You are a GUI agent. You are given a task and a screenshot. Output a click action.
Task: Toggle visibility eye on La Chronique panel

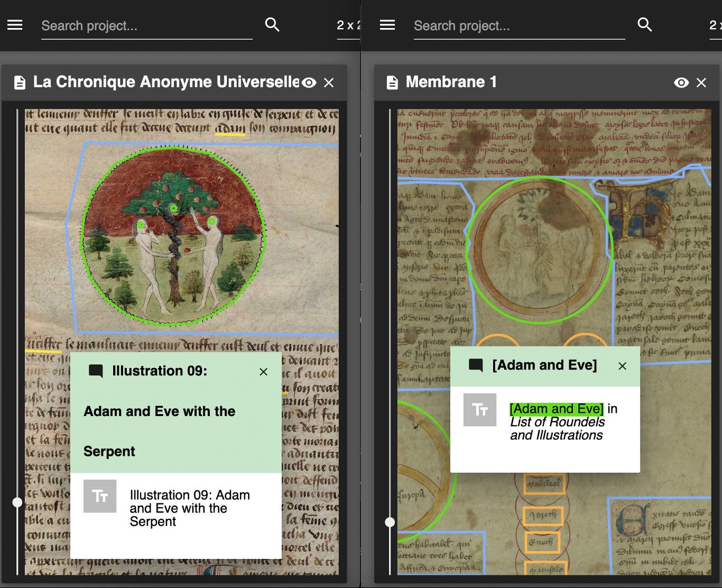[308, 82]
